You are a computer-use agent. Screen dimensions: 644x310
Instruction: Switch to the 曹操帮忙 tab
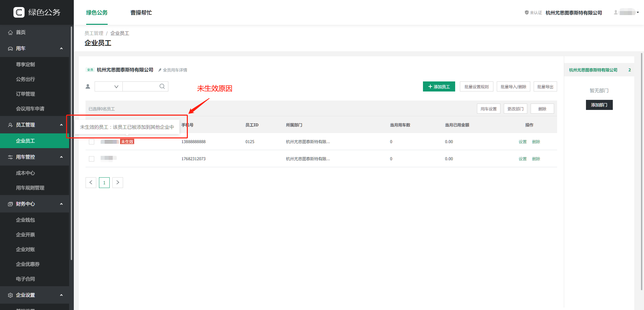coord(141,13)
